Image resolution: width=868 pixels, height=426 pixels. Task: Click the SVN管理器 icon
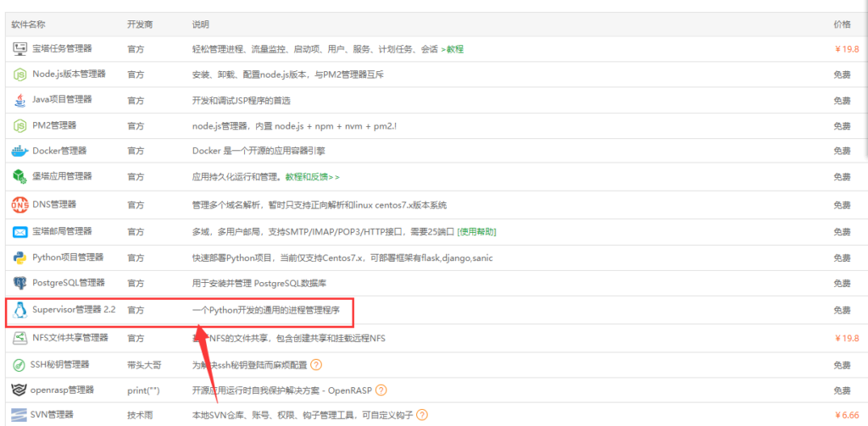pos(19,414)
